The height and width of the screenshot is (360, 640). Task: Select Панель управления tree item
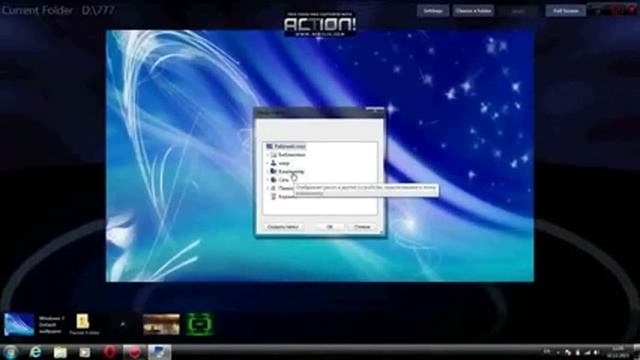[282, 188]
